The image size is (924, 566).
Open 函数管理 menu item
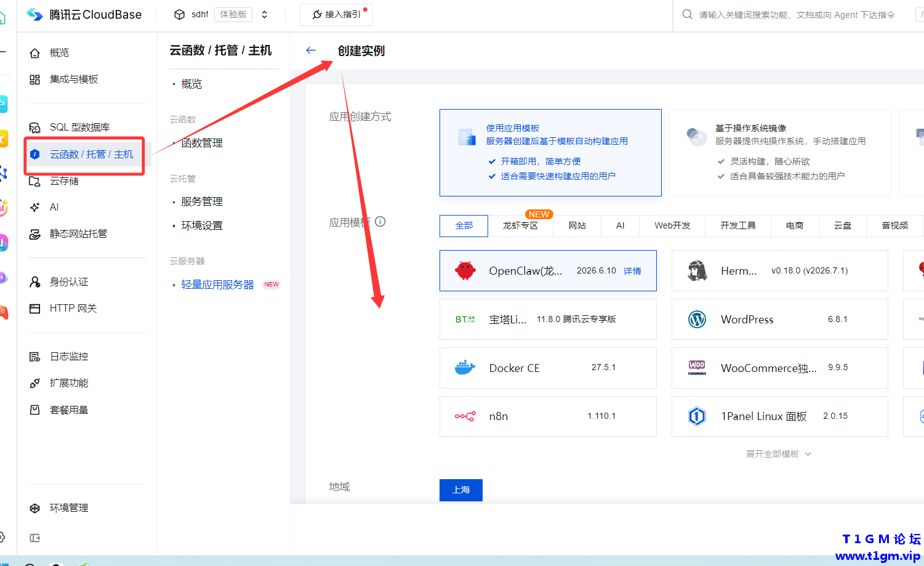(x=202, y=143)
